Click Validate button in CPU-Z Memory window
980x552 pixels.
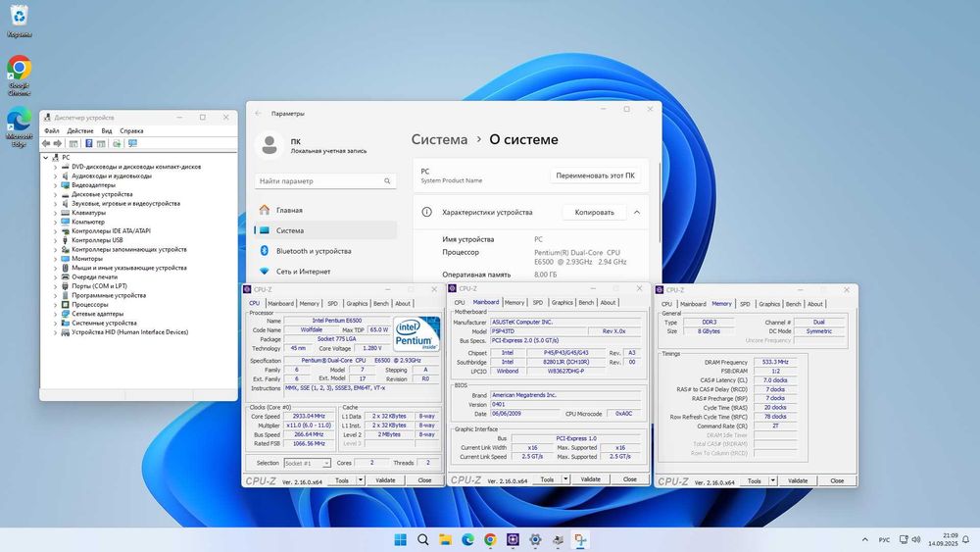click(x=798, y=480)
